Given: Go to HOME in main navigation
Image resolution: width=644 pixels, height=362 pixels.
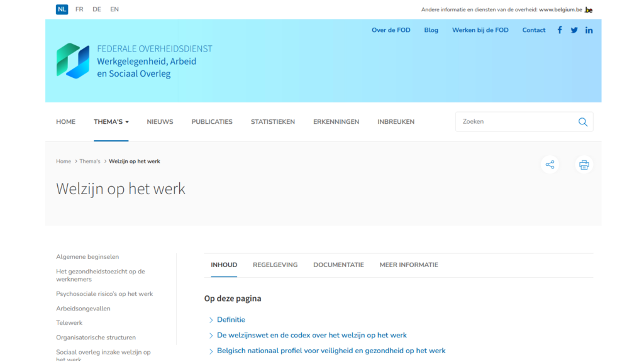Looking at the screenshot, I should click(x=65, y=122).
